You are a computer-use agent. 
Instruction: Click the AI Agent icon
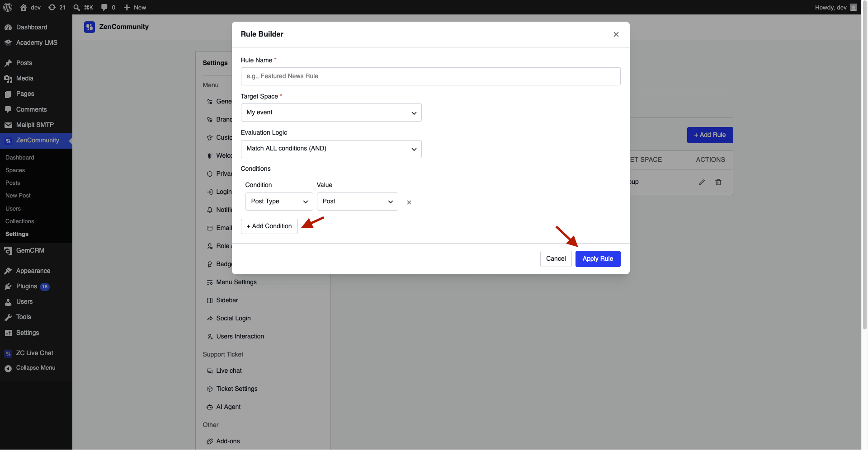(x=210, y=407)
